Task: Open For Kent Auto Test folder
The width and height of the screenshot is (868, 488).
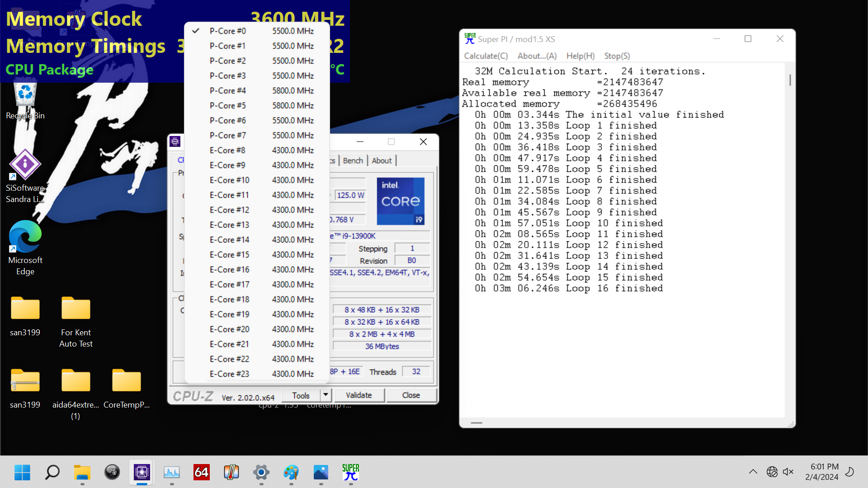Action: coord(76,322)
